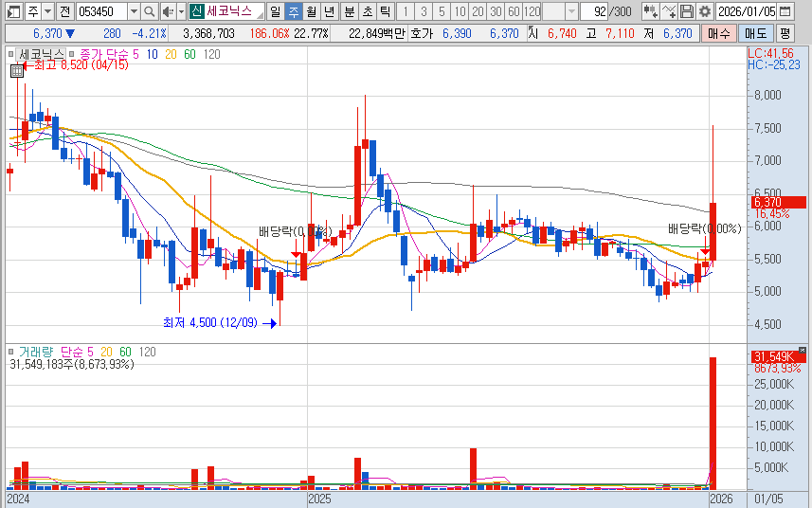
Task: Click the 고 7,110 high price value
Action: 620,34
